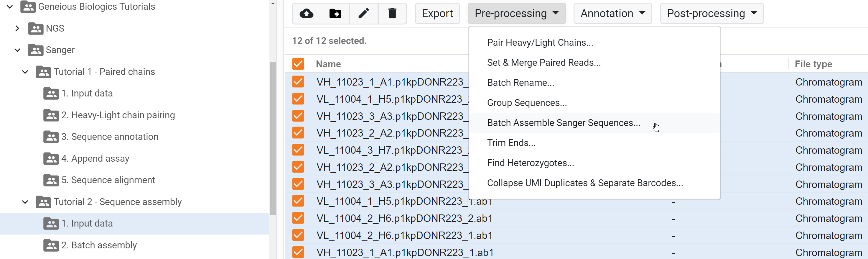This screenshot has height=259, width=868.
Task: Click the Tutorial 1 - Paired chains folder icon
Action: click(x=43, y=72)
